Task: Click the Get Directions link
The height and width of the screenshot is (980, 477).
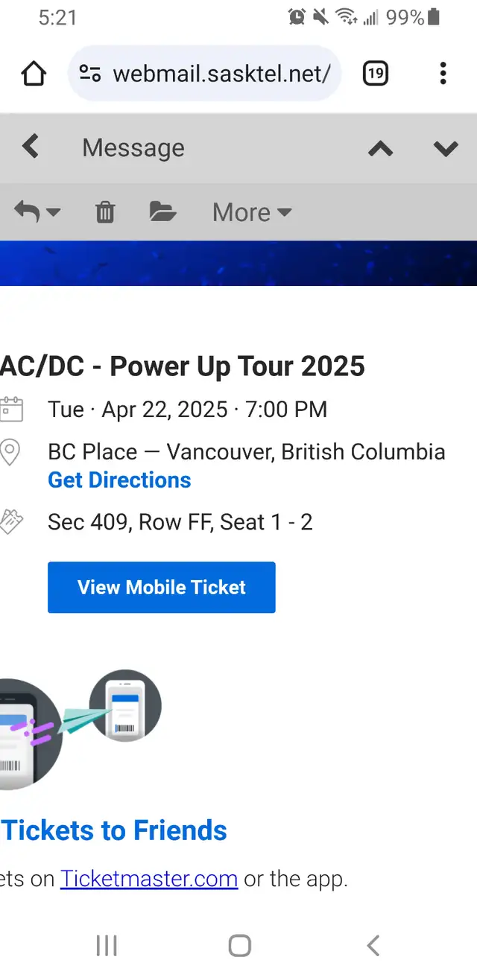Action: (x=119, y=480)
